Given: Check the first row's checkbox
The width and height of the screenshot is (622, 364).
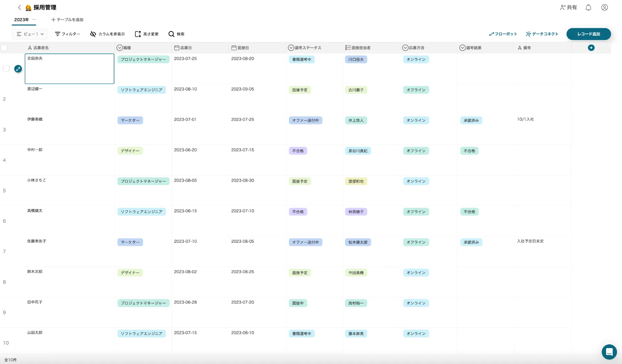Looking at the screenshot, I should [x=6, y=69].
